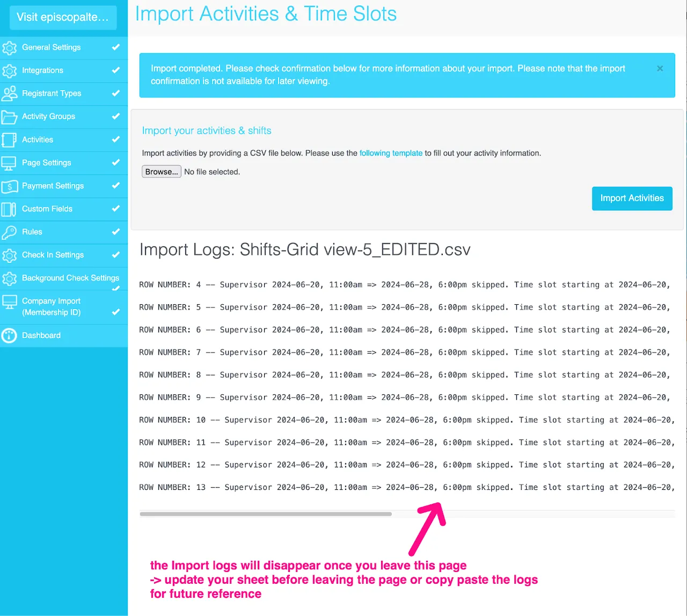
Task: Open Check In Settings
Action: (64, 255)
